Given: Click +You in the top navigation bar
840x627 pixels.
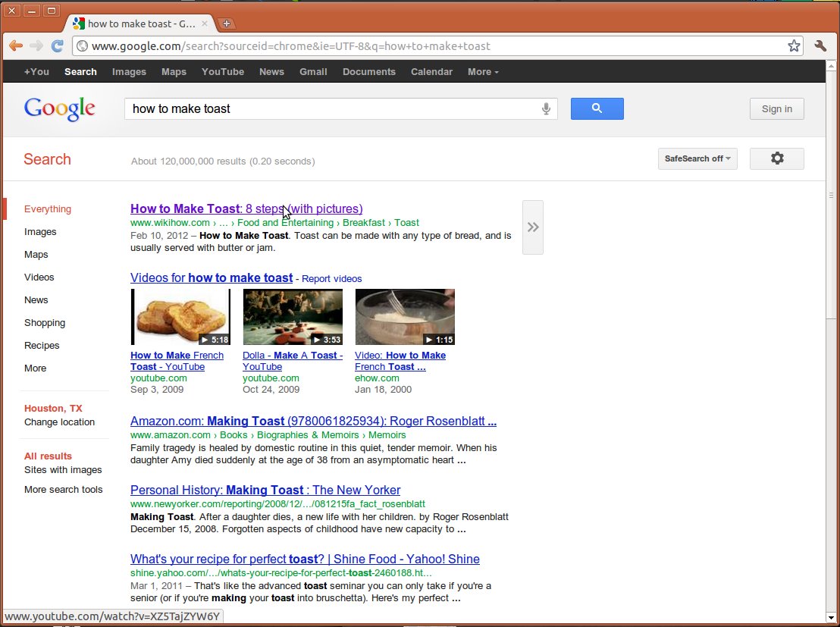Looking at the screenshot, I should click(x=36, y=72).
